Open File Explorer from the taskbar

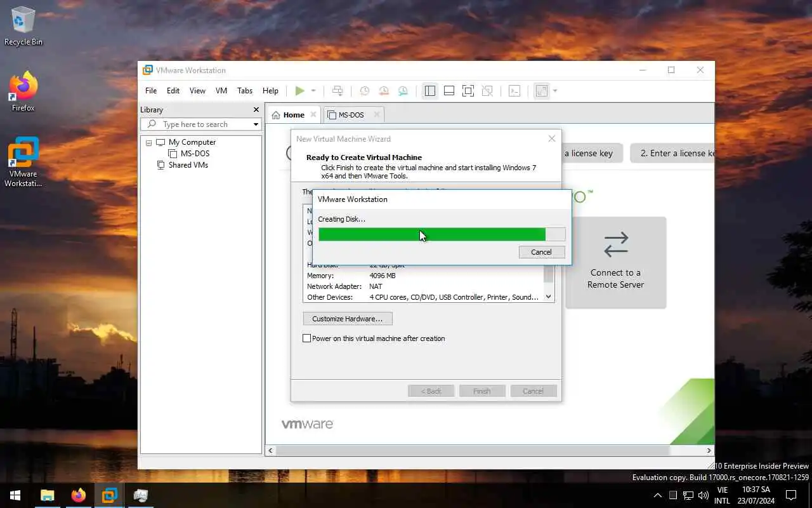[48, 495]
